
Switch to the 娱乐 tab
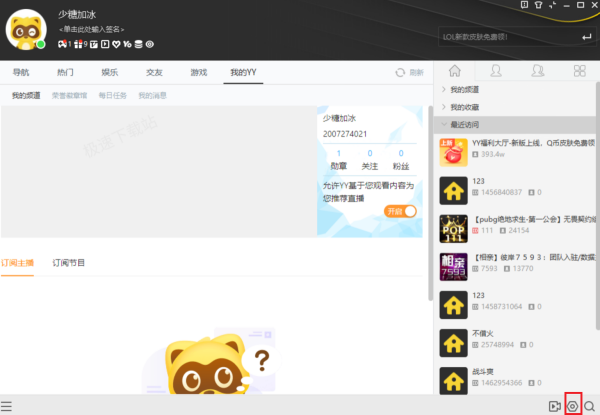(x=110, y=72)
